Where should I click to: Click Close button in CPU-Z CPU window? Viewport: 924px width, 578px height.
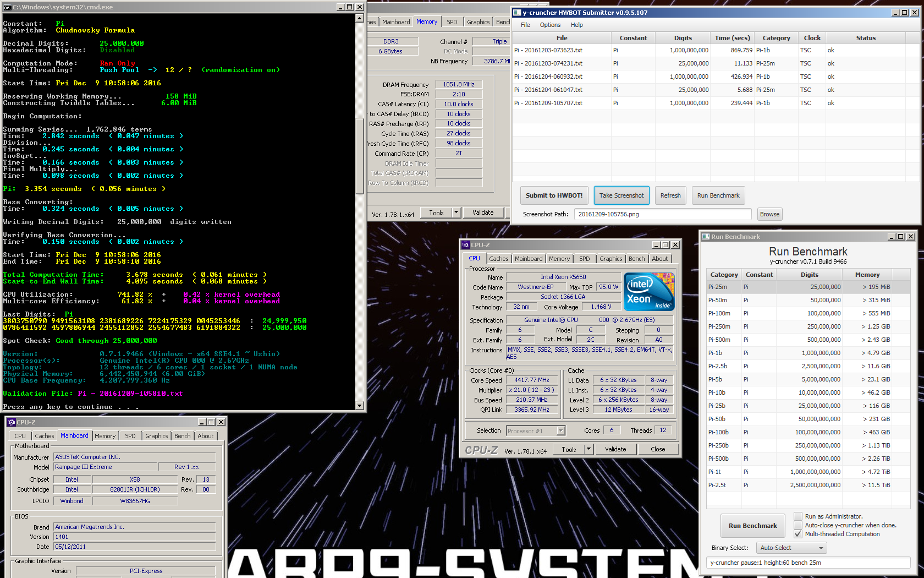[658, 449]
